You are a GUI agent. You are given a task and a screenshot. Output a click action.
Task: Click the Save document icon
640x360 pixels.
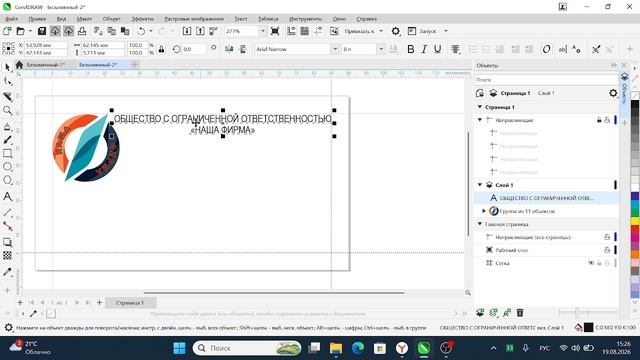click(x=42, y=31)
